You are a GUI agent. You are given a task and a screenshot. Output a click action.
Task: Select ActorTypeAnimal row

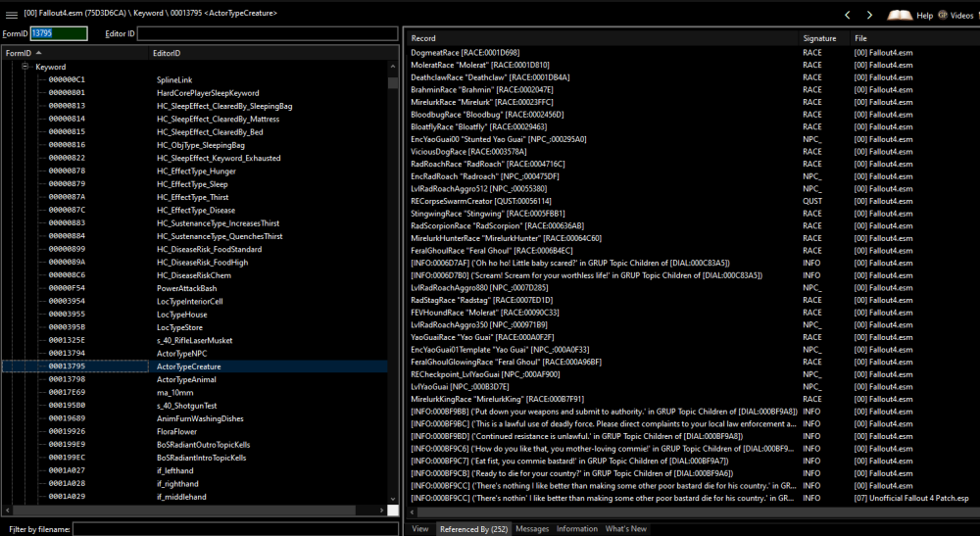(195, 379)
